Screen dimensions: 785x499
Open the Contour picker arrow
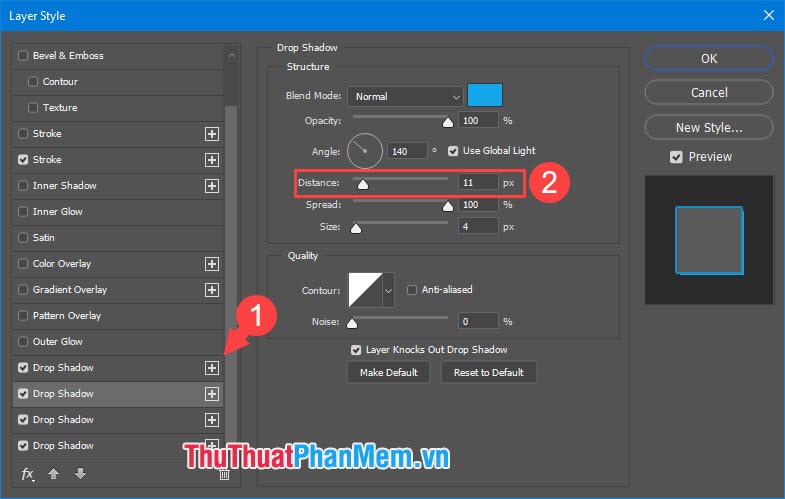click(x=388, y=290)
